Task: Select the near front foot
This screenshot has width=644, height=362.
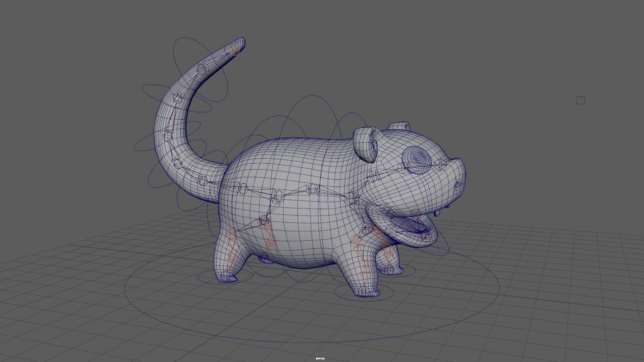Action: tap(367, 292)
